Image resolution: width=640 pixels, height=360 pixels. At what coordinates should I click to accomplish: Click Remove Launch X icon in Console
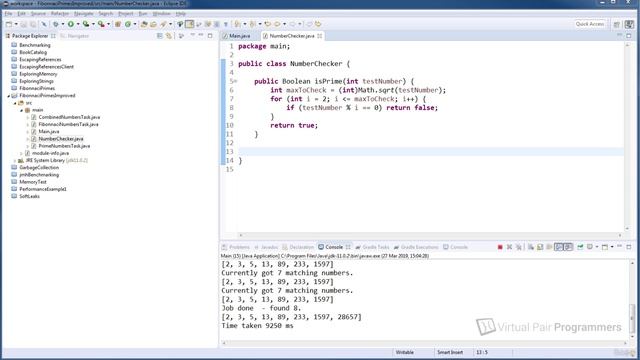pyautogui.click(x=509, y=247)
